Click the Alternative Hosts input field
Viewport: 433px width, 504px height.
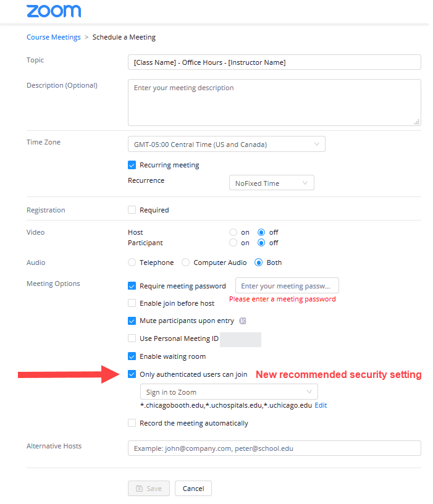pos(274,448)
